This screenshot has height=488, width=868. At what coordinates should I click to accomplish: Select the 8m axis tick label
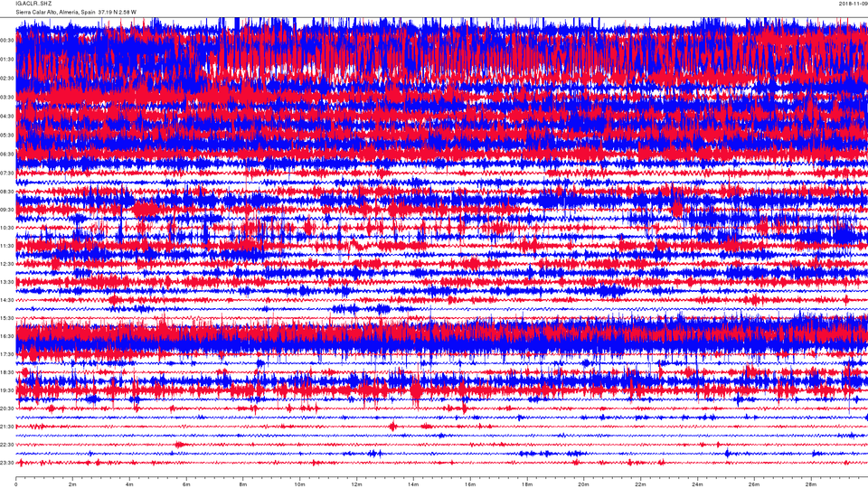click(243, 484)
